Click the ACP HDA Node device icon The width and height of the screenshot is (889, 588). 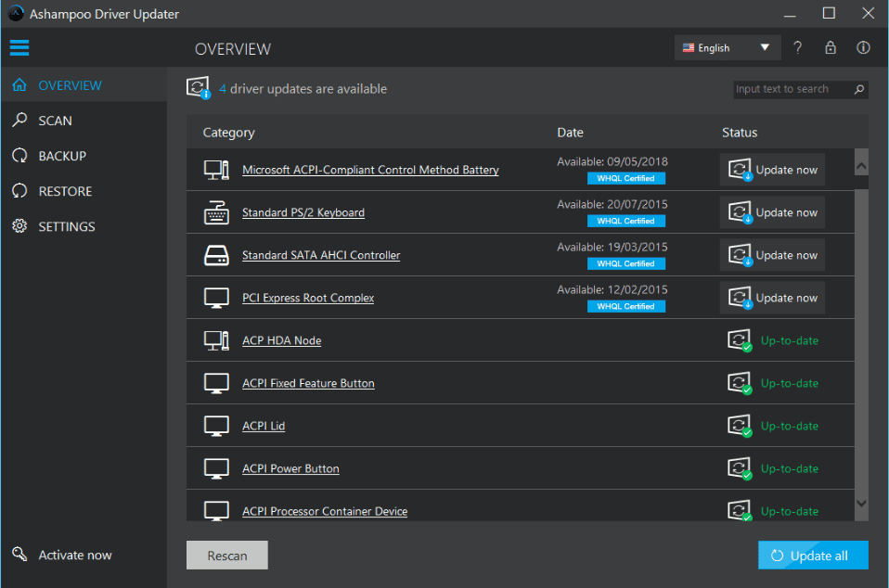[x=216, y=340]
